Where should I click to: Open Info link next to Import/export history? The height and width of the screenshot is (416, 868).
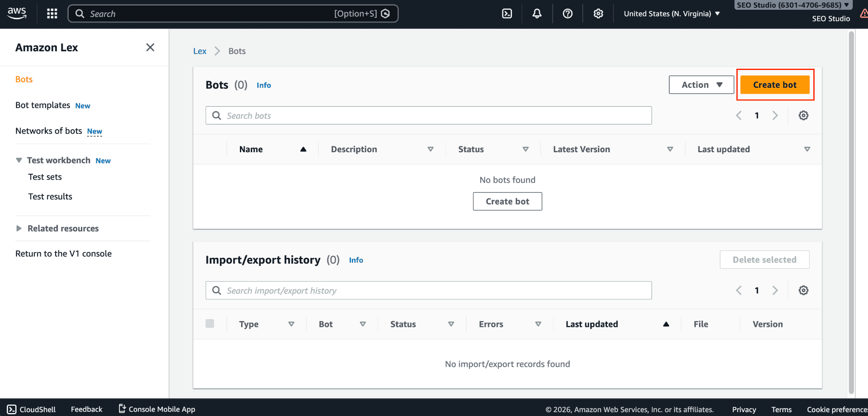[356, 260]
